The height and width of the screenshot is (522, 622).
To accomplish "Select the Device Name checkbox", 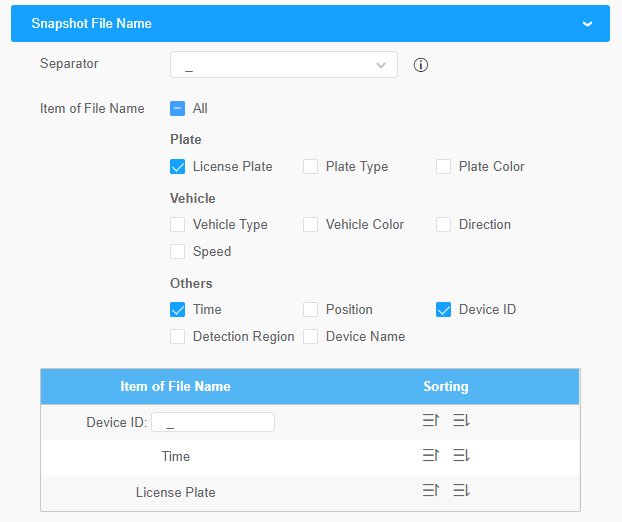I will 310,336.
